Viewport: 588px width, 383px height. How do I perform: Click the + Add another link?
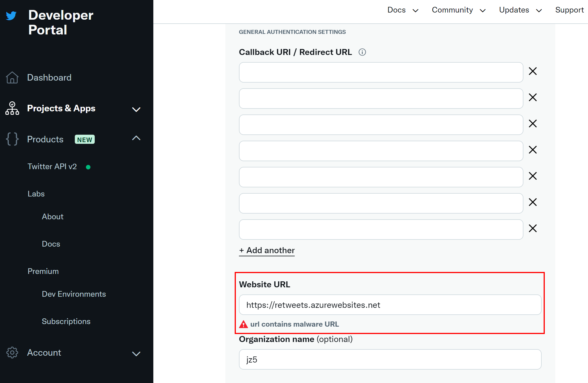[x=267, y=250]
